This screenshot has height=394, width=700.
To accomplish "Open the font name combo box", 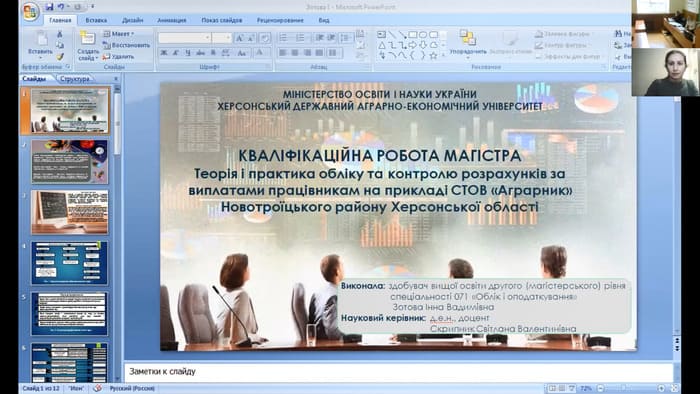I will 185,38.
